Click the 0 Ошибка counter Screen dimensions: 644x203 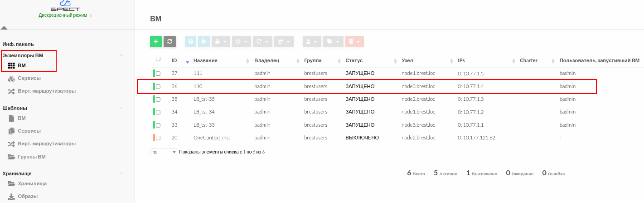click(x=553, y=173)
